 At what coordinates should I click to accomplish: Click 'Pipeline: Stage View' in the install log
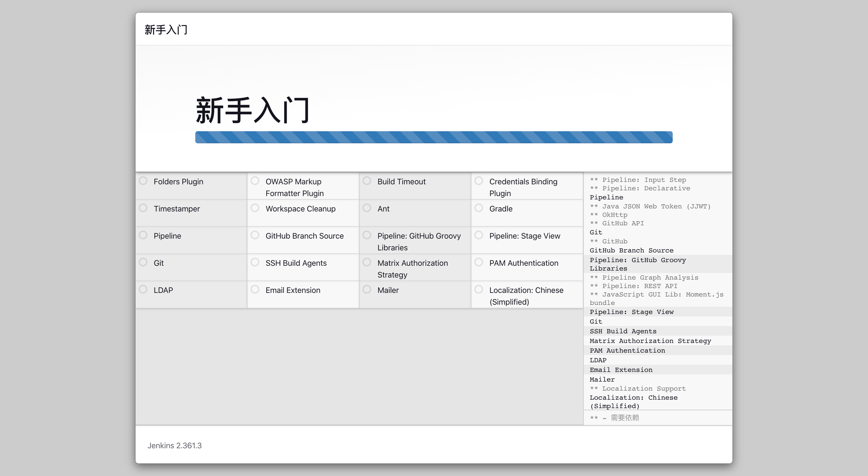[632, 312]
